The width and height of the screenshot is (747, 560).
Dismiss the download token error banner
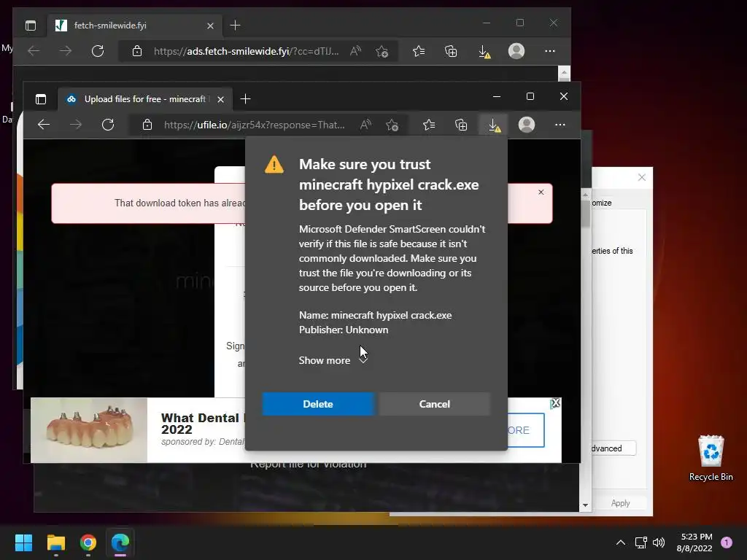click(x=541, y=192)
